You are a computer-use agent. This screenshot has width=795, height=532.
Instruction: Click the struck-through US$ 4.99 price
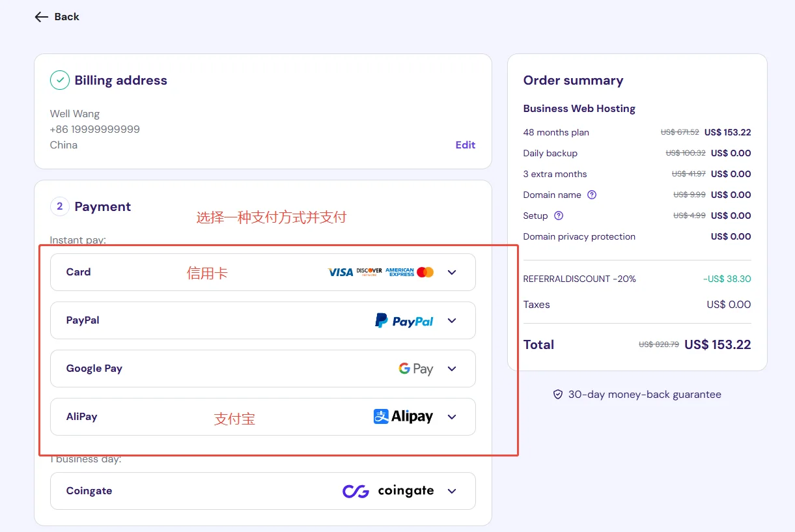pos(690,216)
